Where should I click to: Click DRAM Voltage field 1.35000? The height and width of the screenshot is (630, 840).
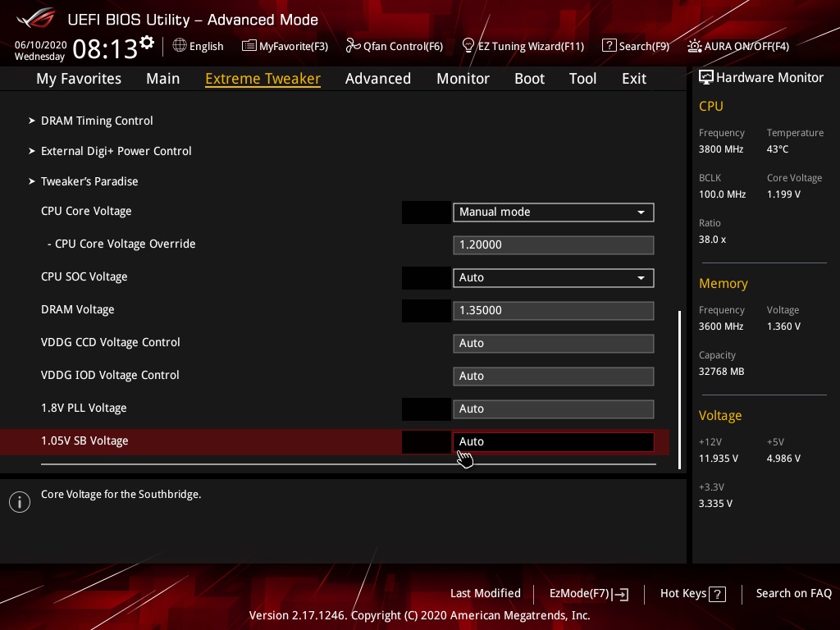(x=554, y=311)
